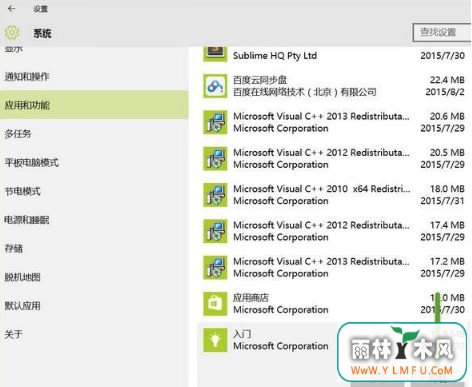Click the 2015/7/31 install date
This screenshot has width=472, height=387.
442,201
